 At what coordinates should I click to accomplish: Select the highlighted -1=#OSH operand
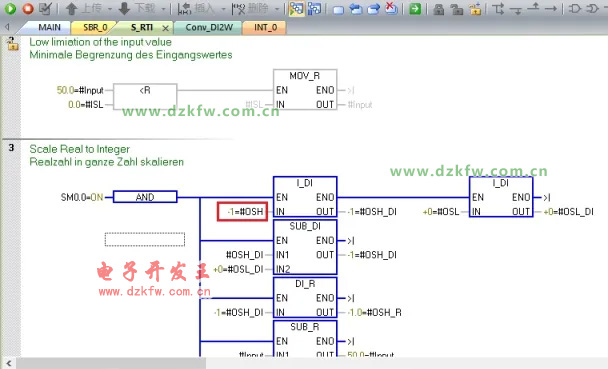pos(243,212)
